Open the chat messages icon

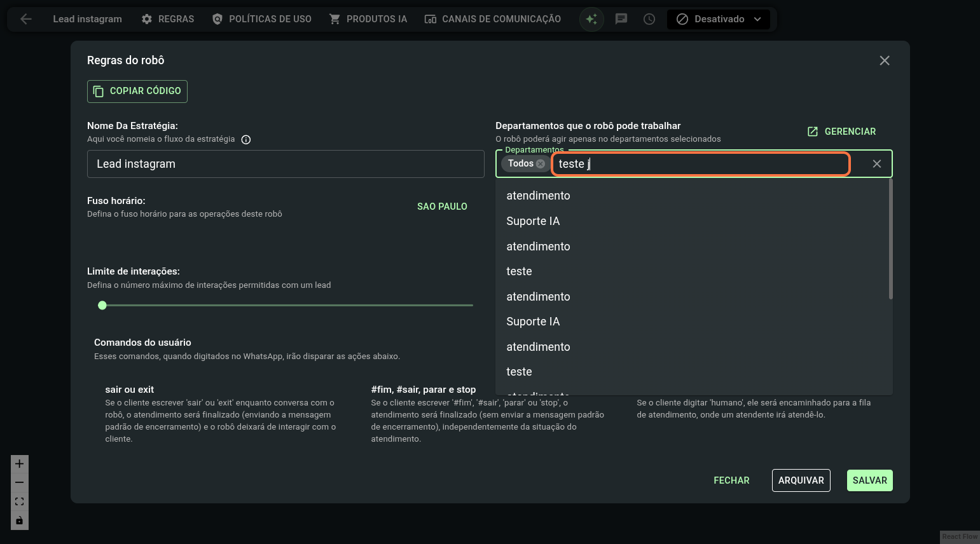tap(621, 19)
